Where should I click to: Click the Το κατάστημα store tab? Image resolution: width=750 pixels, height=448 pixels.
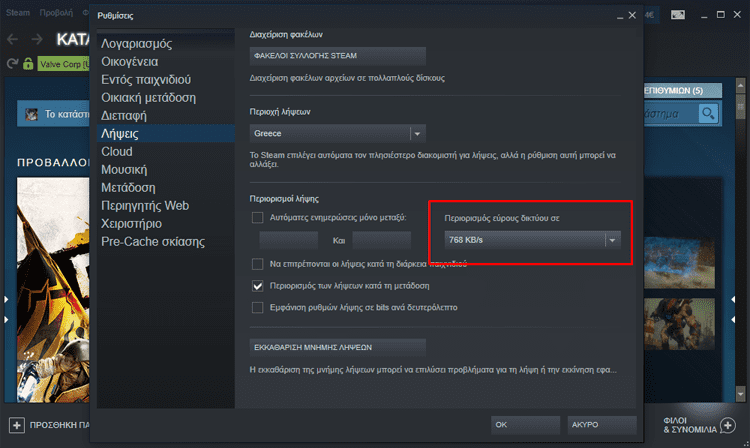54,114
